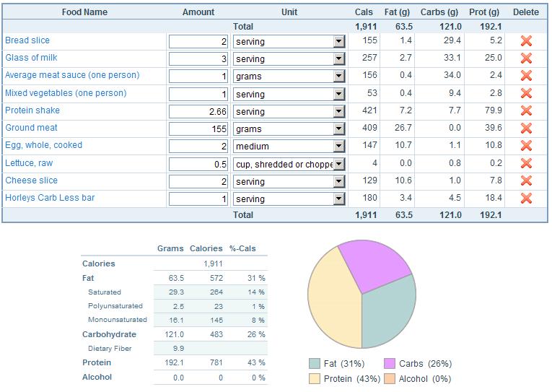552x392 pixels.
Task: Click the Protein legend color swatch
Action: [x=314, y=379]
